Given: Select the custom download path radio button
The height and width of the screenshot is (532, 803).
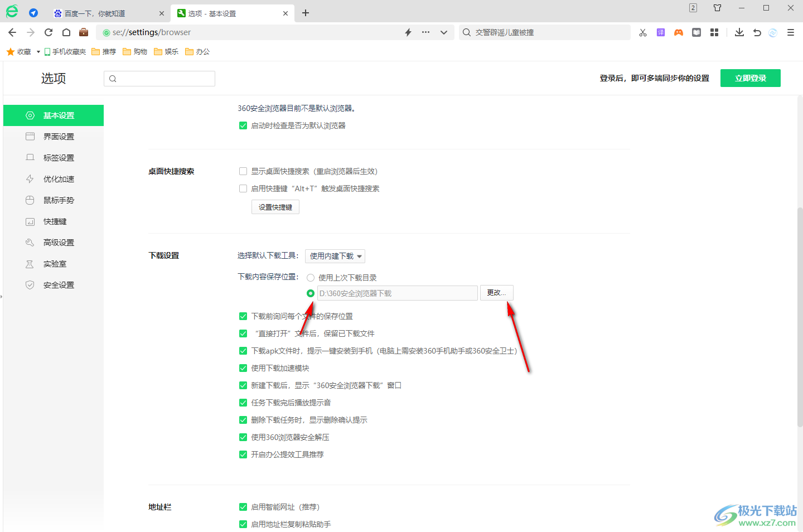Looking at the screenshot, I should (x=311, y=293).
